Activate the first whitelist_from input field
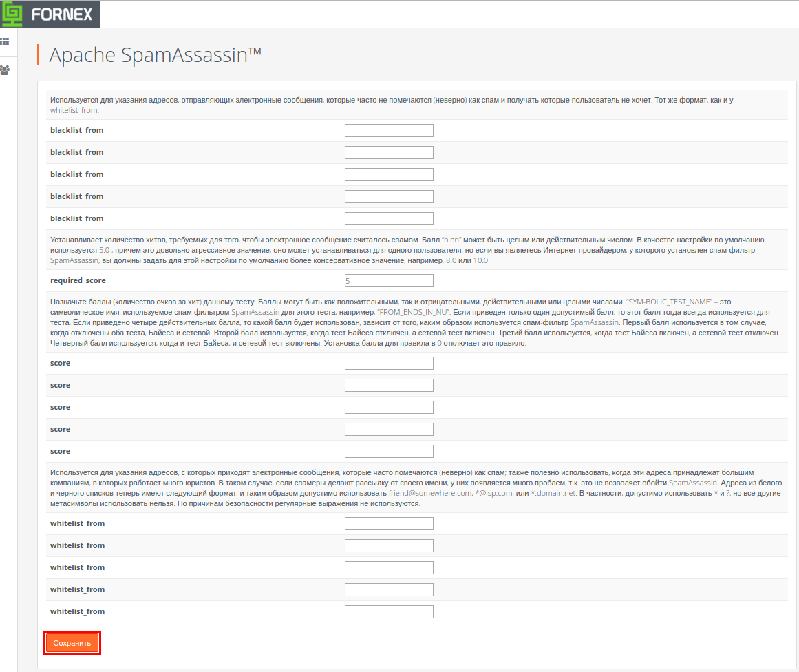Screen dimensions: 799x672 pos(389,524)
